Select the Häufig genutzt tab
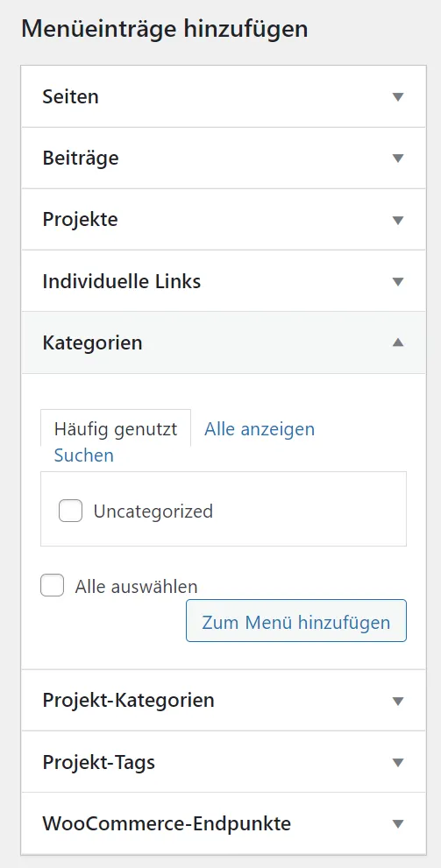Screen dimensions: 441x868 coord(116,429)
